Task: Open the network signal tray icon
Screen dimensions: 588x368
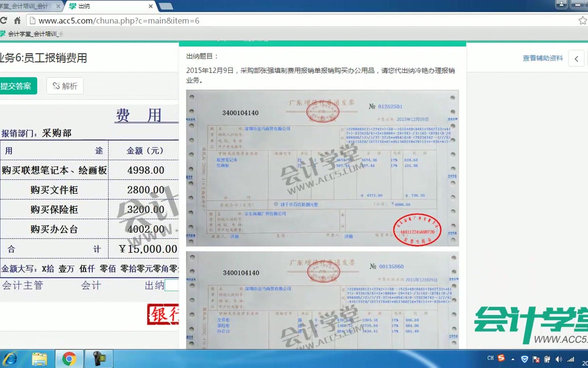Action: coord(571,359)
